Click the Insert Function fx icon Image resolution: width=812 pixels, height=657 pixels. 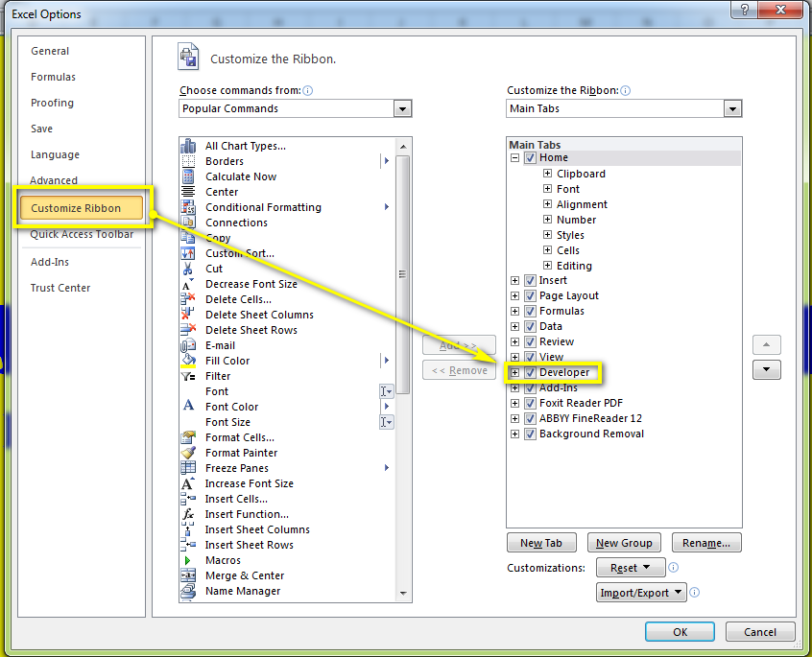coord(188,514)
